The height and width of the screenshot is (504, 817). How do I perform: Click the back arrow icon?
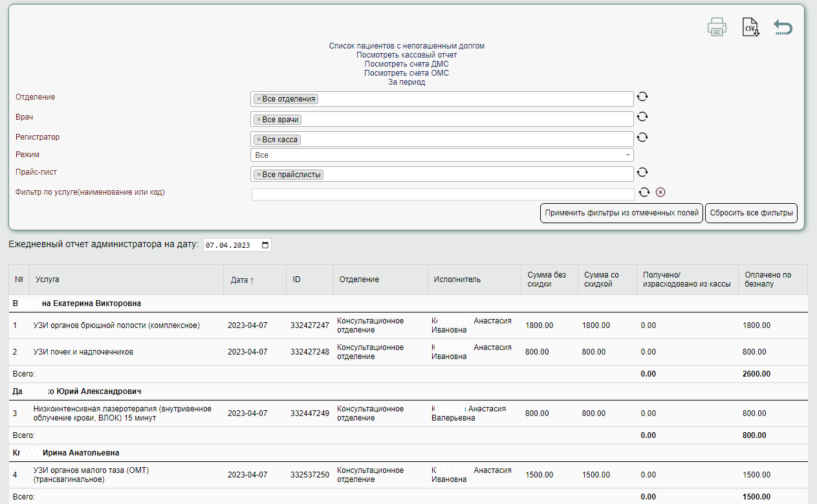(783, 28)
